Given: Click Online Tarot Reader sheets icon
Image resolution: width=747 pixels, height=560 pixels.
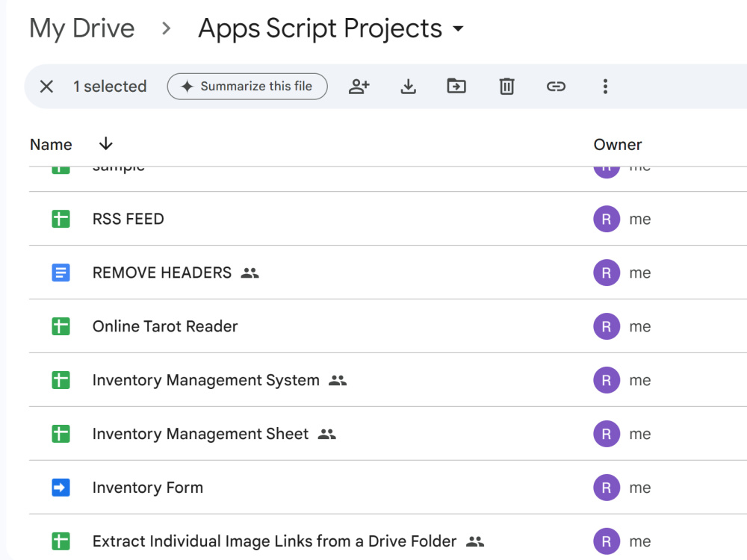Looking at the screenshot, I should pos(61,327).
